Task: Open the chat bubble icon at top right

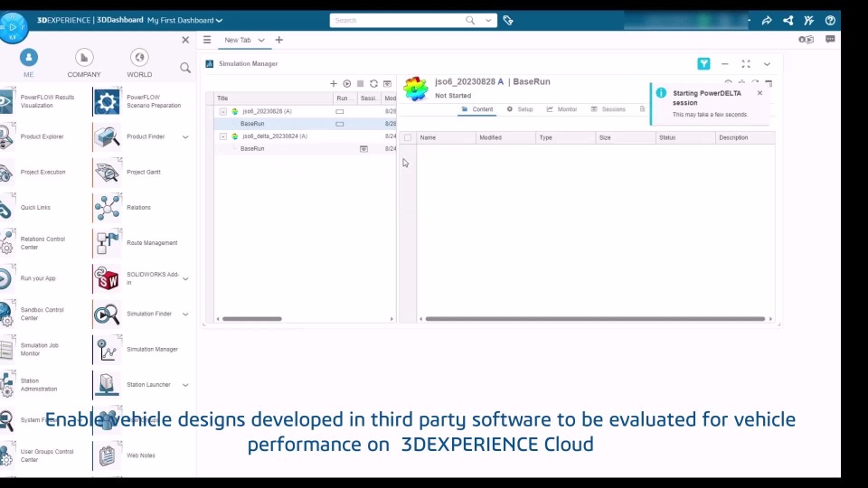Action: [x=830, y=39]
